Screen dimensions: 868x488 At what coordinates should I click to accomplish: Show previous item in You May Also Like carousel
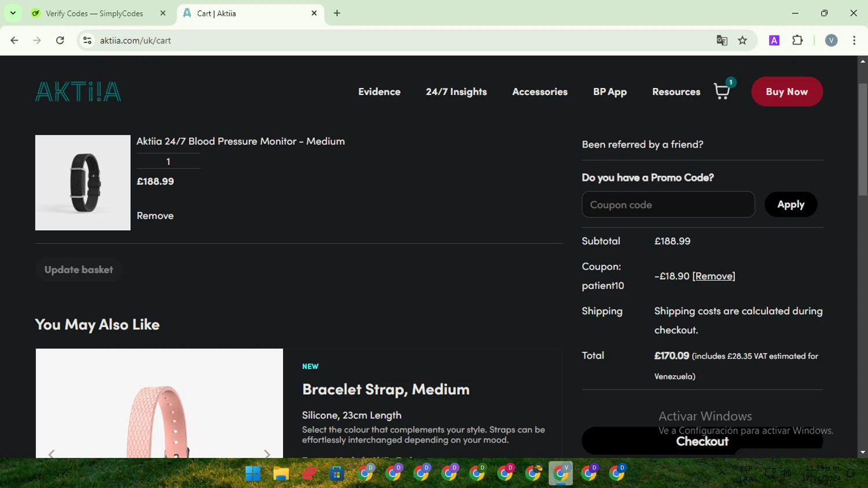(52, 453)
